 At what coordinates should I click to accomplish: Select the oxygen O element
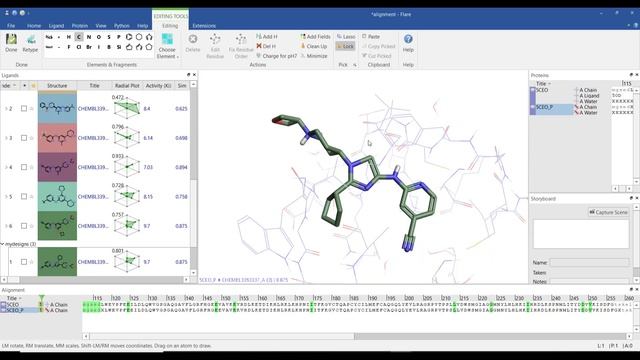coord(99,37)
